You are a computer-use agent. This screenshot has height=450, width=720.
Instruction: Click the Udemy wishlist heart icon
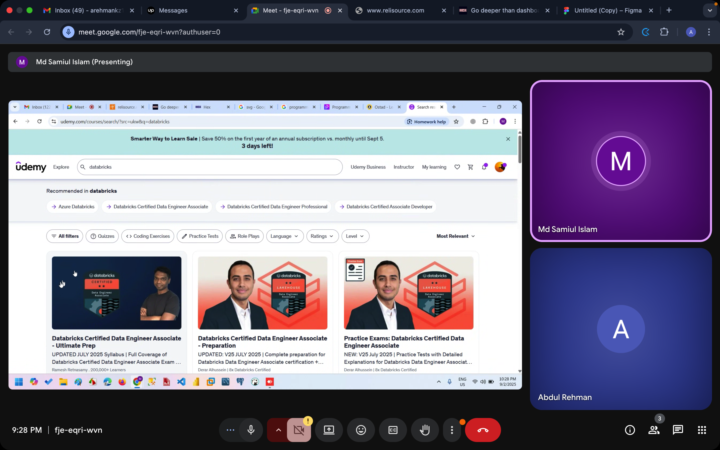click(457, 167)
